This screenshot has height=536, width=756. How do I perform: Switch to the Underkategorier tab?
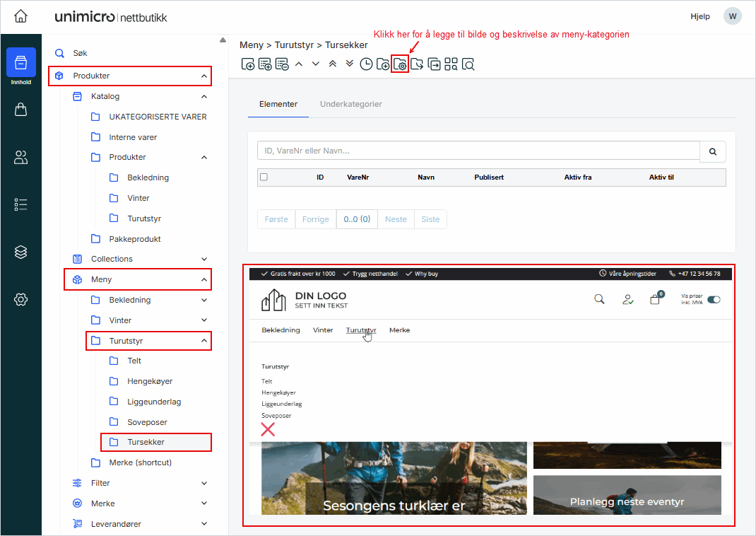(351, 104)
